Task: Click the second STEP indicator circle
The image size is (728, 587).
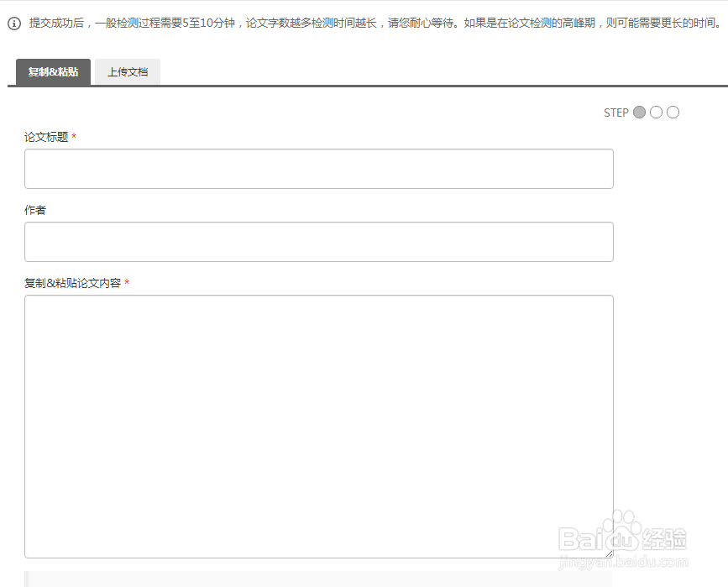Action: pyautogui.click(x=656, y=113)
